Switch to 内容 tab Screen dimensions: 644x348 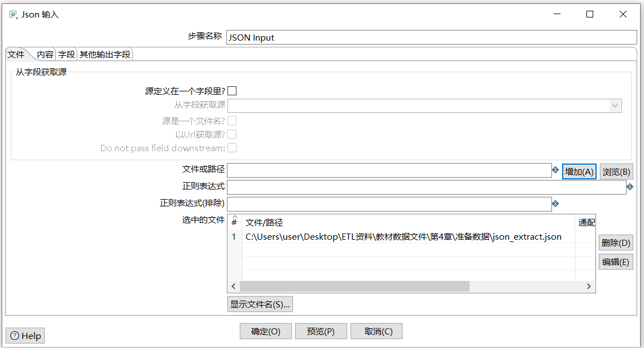point(45,54)
